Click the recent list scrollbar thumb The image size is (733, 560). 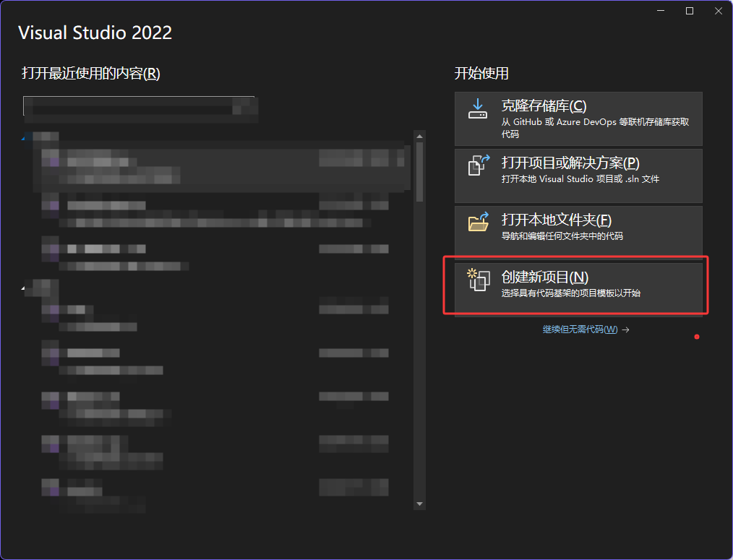coord(419,172)
